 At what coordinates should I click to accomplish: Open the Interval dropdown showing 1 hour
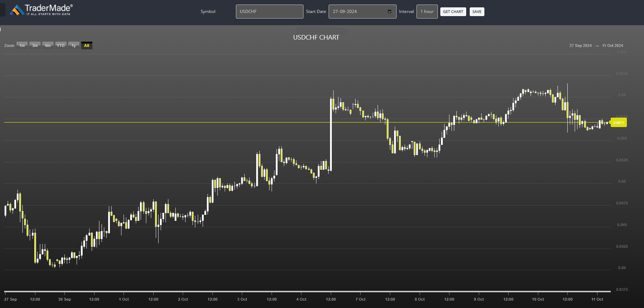(x=427, y=12)
